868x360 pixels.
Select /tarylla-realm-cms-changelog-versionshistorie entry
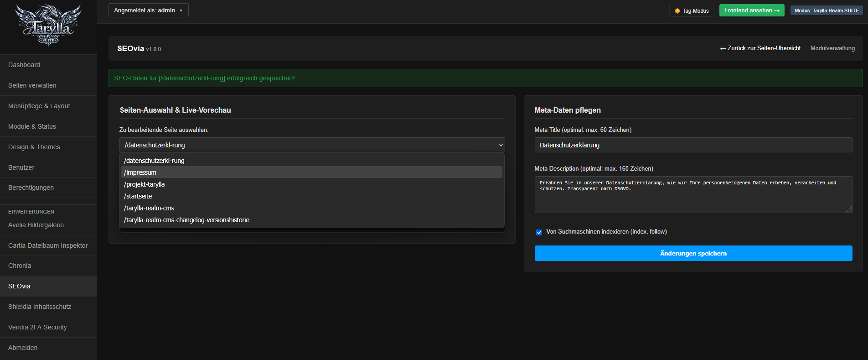pos(312,220)
